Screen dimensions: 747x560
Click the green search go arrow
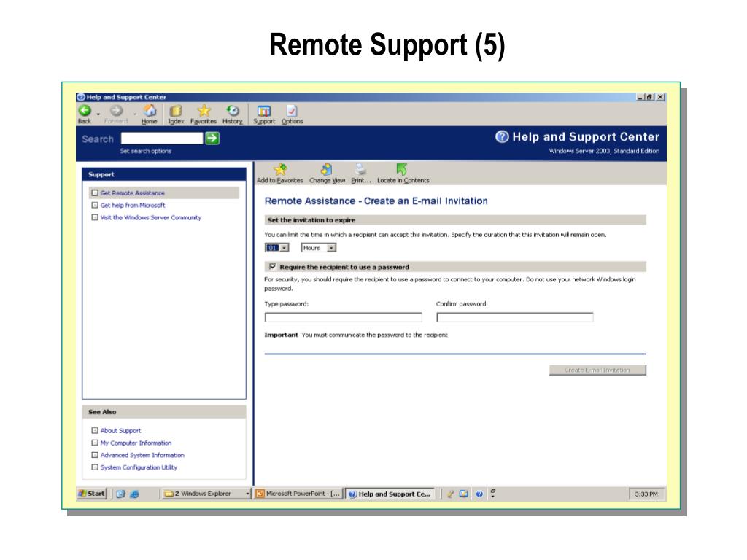pos(212,139)
